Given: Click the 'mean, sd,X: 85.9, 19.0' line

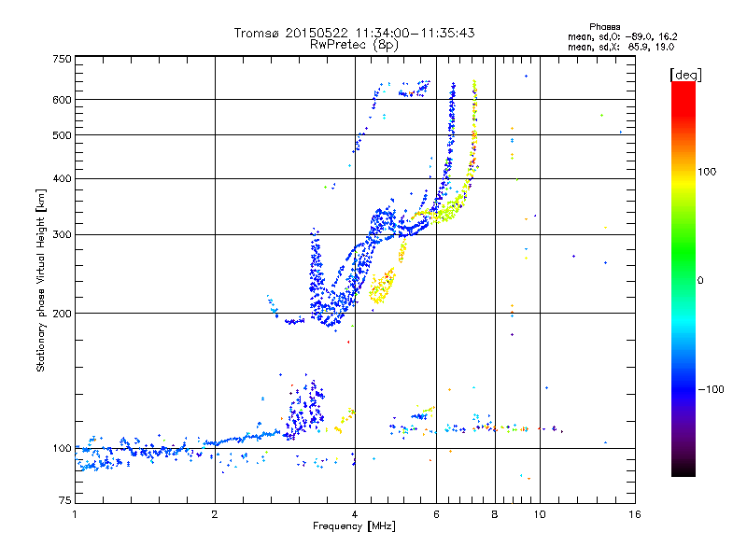Looking at the screenshot, I should [x=621, y=47].
